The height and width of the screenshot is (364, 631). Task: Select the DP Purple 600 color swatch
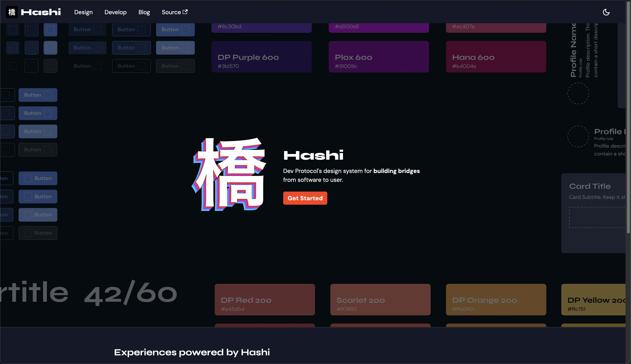[x=261, y=56]
